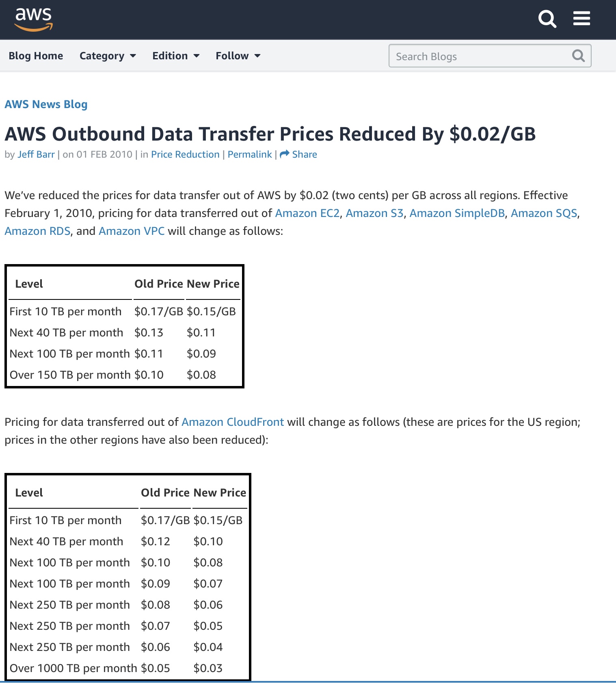616x683 pixels.
Task: Visit the Amazon RDS link
Action: tap(37, 231)
